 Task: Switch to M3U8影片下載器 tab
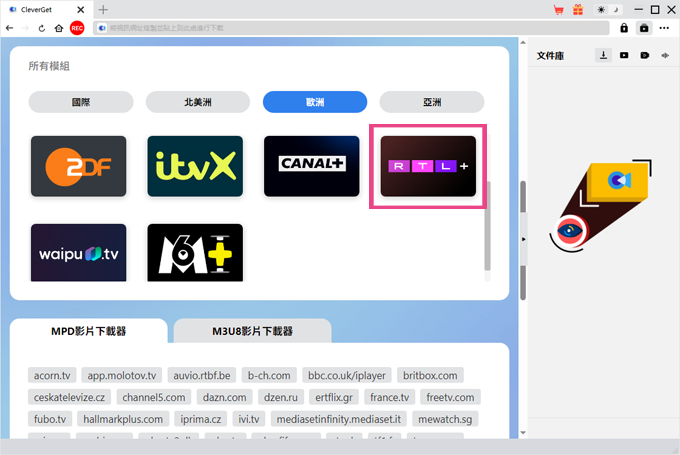(x=252, y=331)
